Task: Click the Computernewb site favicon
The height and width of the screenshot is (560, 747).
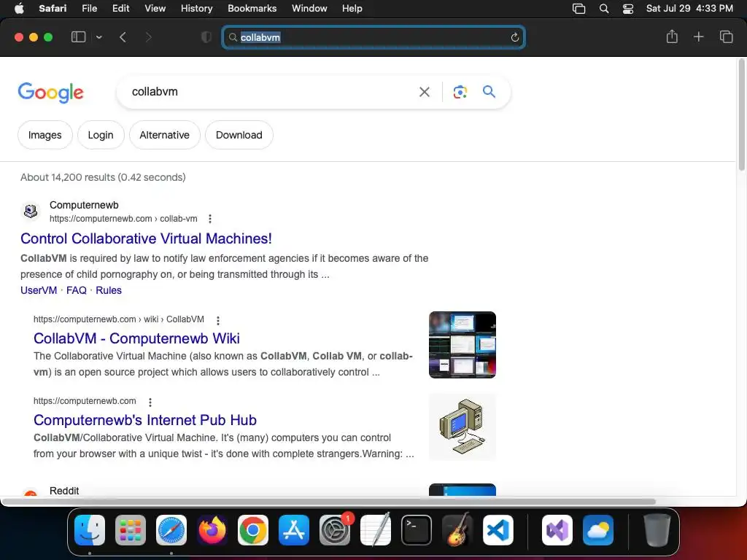Action: (x=31, y=211)
